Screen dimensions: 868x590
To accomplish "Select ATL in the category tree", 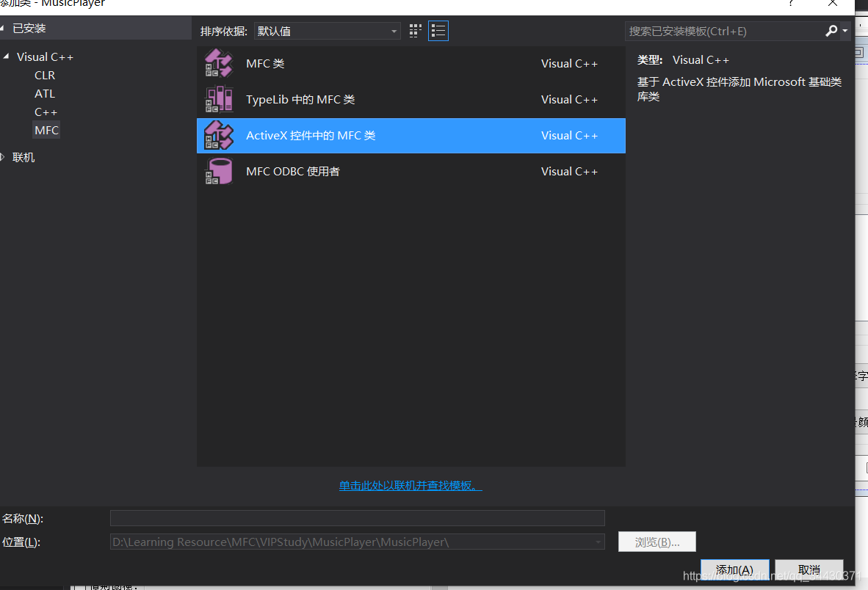I will 44,93.
